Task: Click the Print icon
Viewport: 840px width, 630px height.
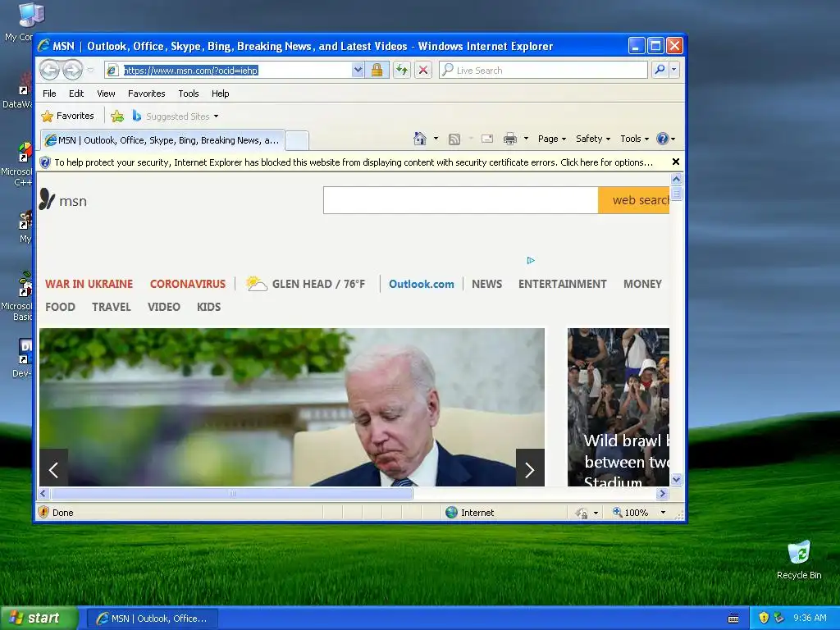Action: [x=510, y=139]
